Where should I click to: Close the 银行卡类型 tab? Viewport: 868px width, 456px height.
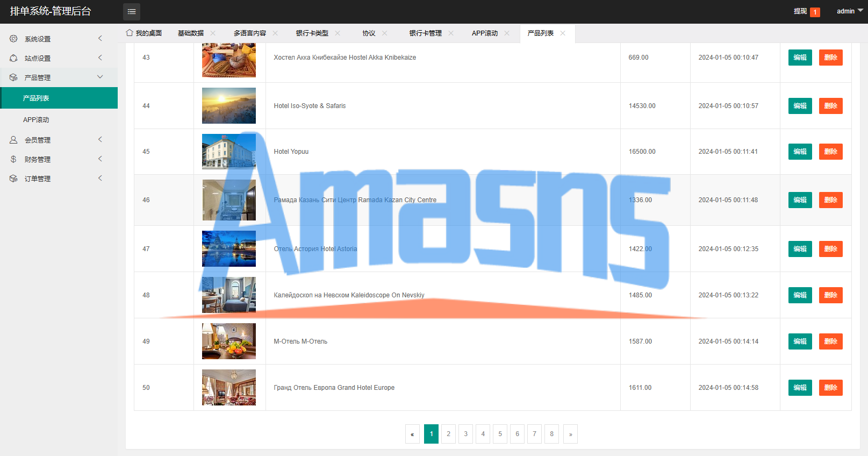coord(338,33)
